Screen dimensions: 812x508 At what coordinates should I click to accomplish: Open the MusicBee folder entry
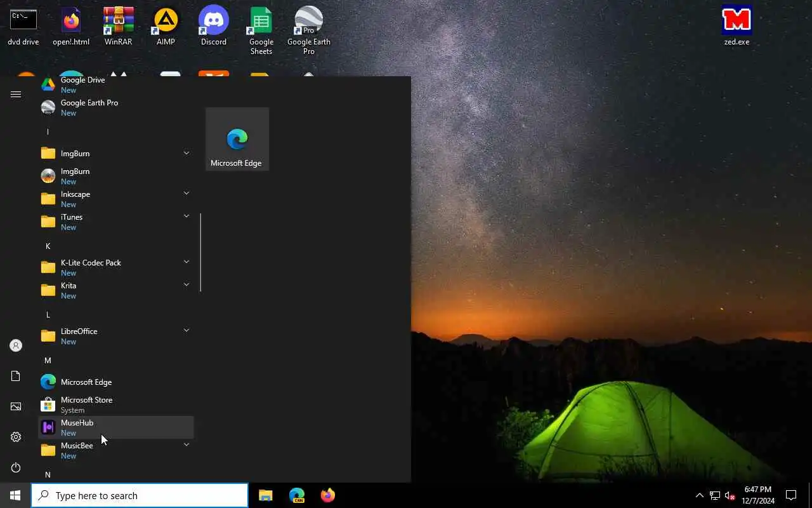[116, 450]
